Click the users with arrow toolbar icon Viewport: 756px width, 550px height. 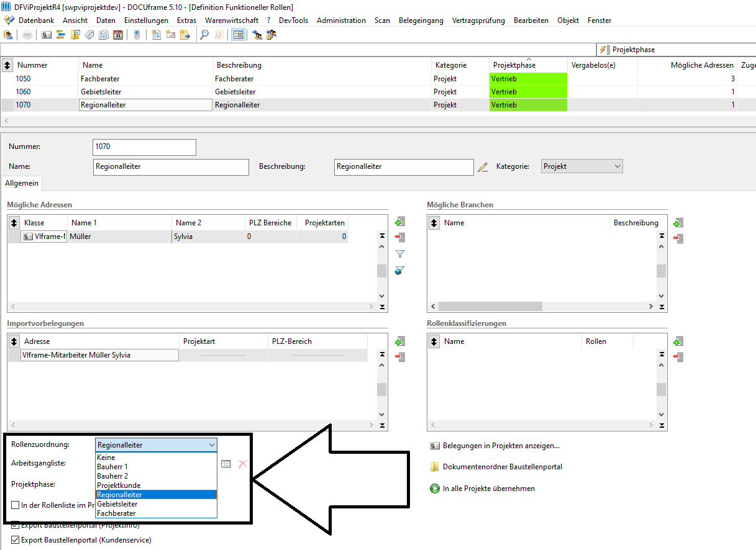coord(257,35)
